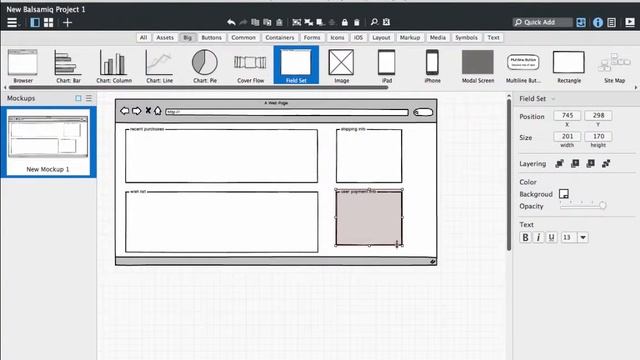This screenshot has height=360, width=640.
Task: Click the Opacity slider handle
Action: click(602, 205)
